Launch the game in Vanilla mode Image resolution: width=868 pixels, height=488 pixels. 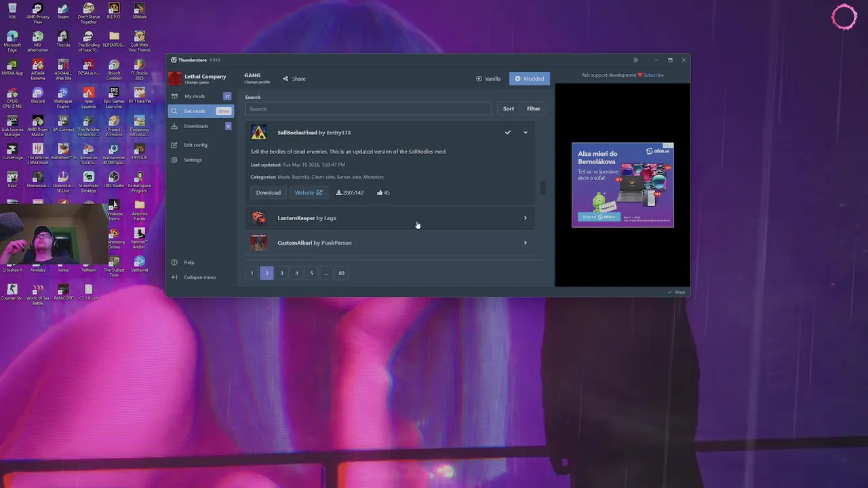pos(488,79)
